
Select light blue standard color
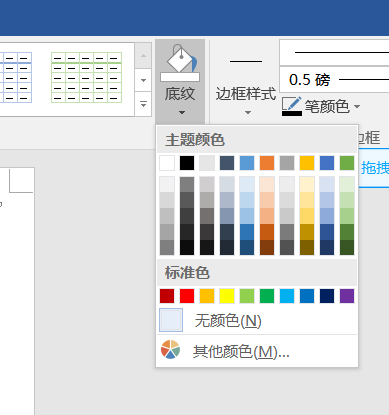tap(287, 296)
